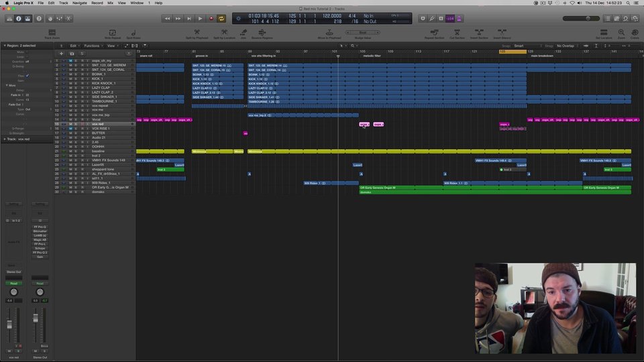Open the Note Pad button
Screen dimensions: 644x362
[616, 19]
